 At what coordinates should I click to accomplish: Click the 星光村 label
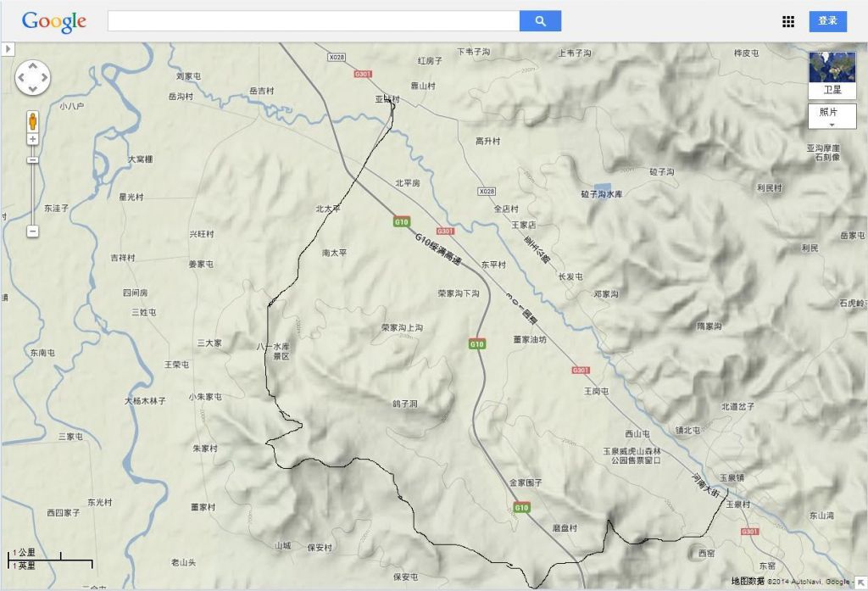click(131, 197)
